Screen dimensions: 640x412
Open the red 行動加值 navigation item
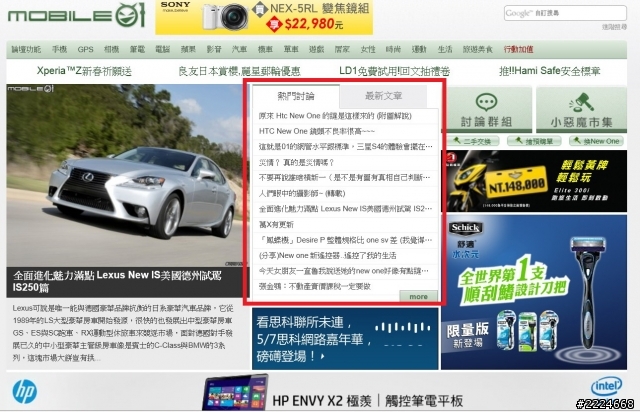[x=518, y=49]
